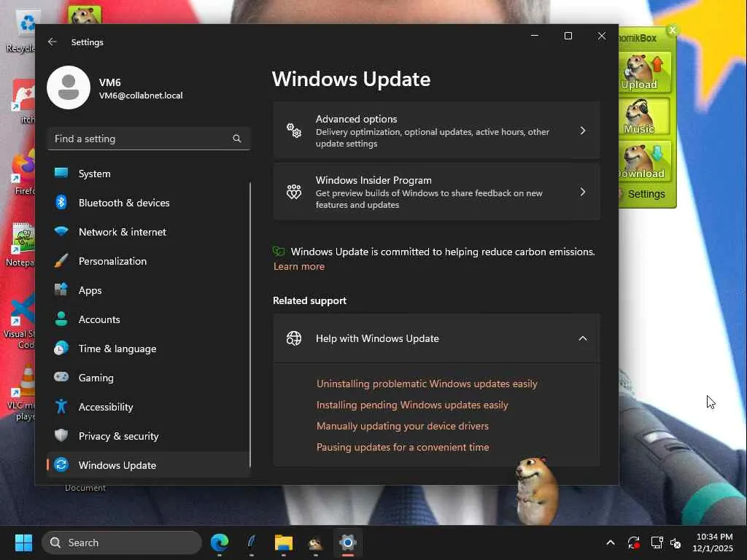Click the Settings gear on taskbar

[x=348, y=542]
